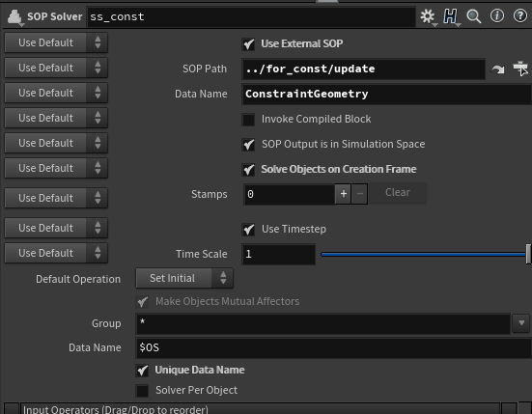
Task: Open Use Default dropdown beside SOP Output option
Action: [x=56, y=143]
